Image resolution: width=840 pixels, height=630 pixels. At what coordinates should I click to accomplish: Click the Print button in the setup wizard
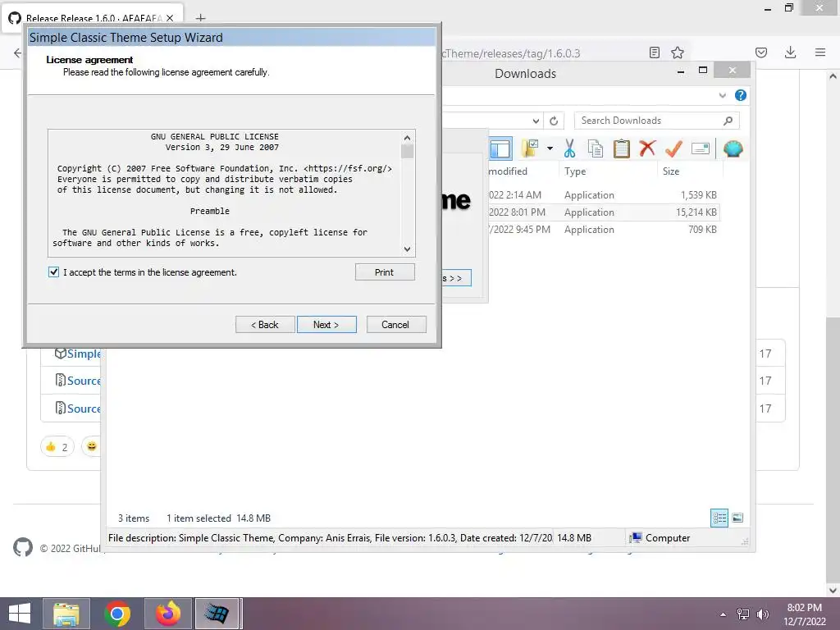[385, 272]
